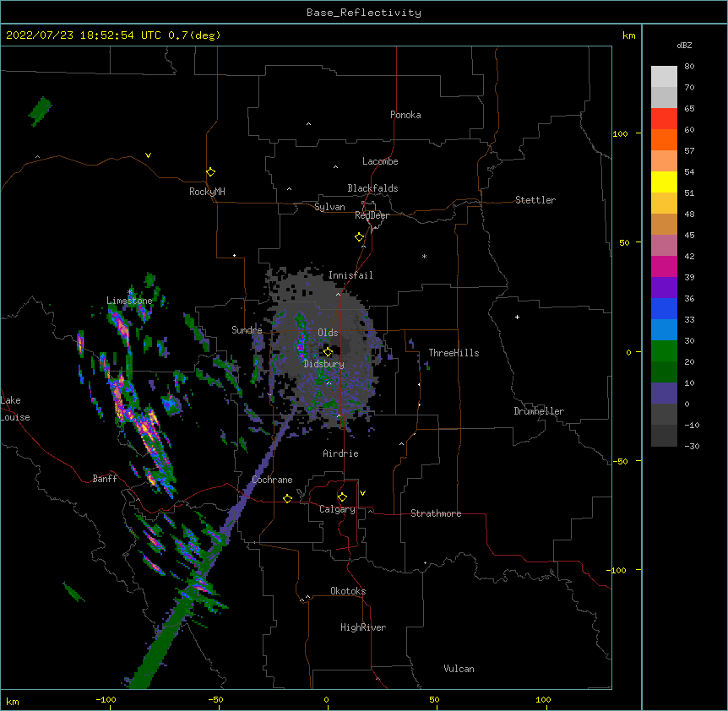The width and height of the screenshot is (728, 711).
Task: Click the Calgary city label
Action: point(337,509)
